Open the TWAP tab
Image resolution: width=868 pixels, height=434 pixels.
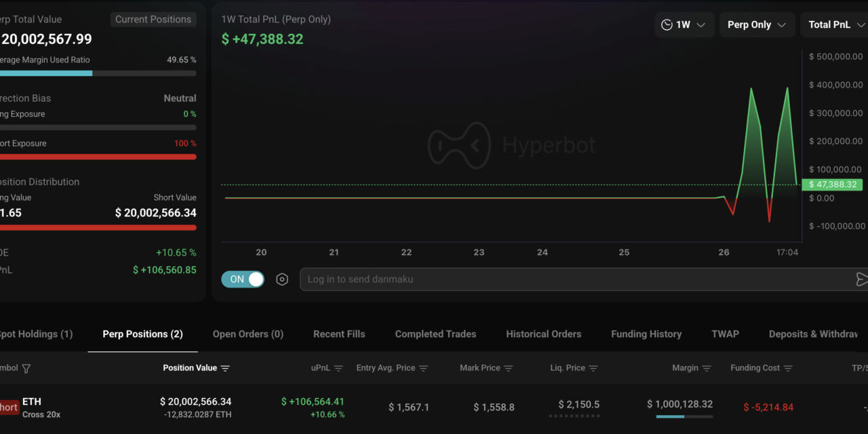[725, 334]
